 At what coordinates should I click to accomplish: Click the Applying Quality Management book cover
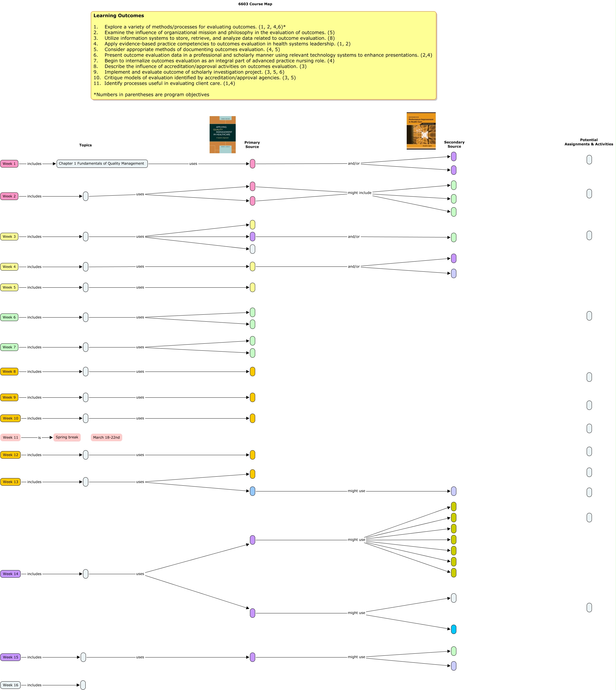click(222, 135)
